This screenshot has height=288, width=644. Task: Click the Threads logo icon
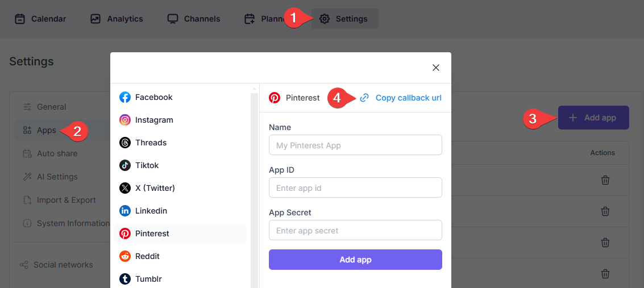pyautogui.click(x=125, y=143)
